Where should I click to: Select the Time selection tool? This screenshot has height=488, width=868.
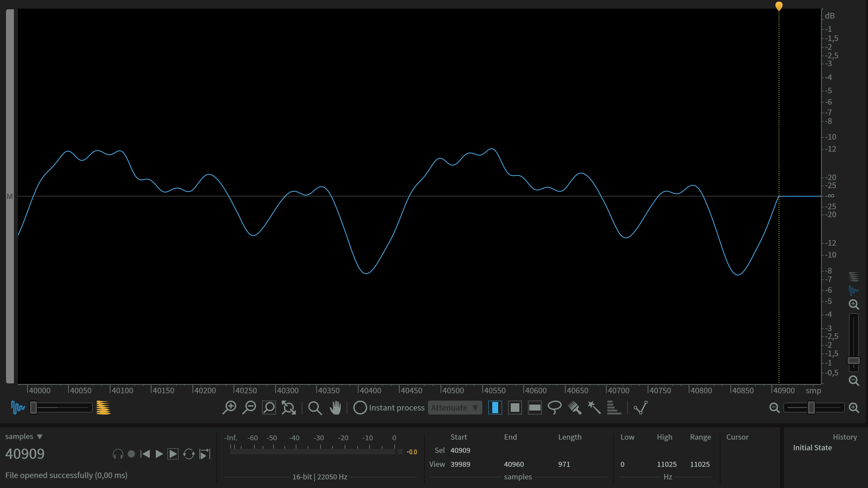[495, 408]
